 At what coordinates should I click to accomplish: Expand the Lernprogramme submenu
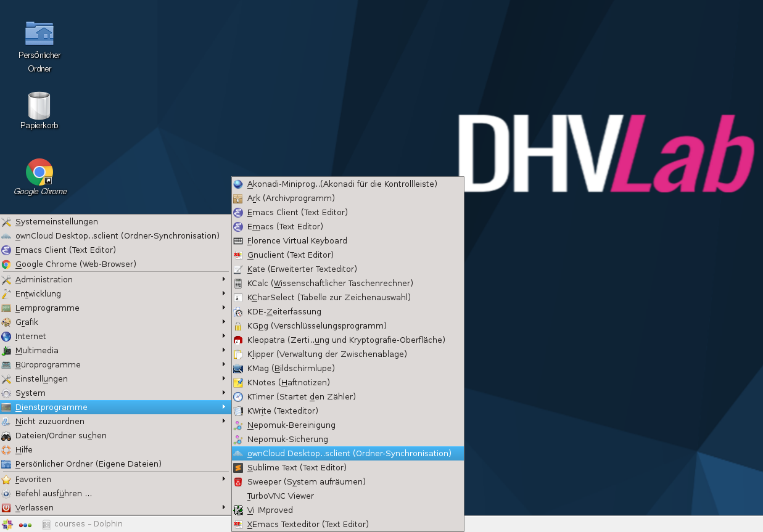click(115, 308)
